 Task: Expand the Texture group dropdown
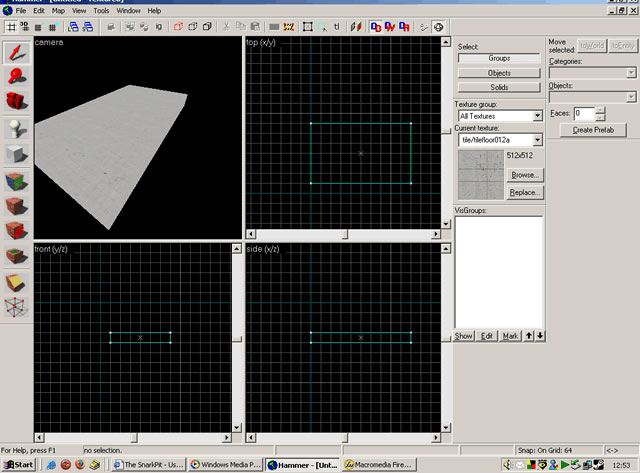(537, 116)
